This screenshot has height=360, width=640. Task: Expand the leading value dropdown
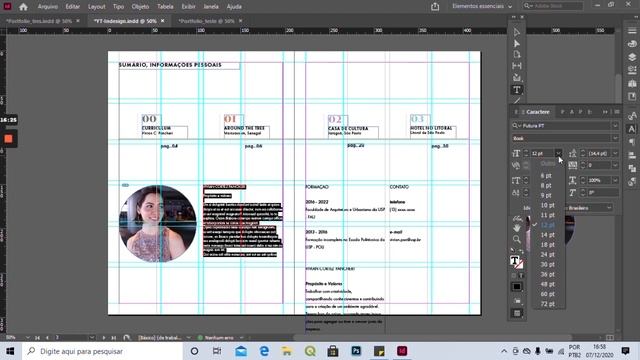615,153
